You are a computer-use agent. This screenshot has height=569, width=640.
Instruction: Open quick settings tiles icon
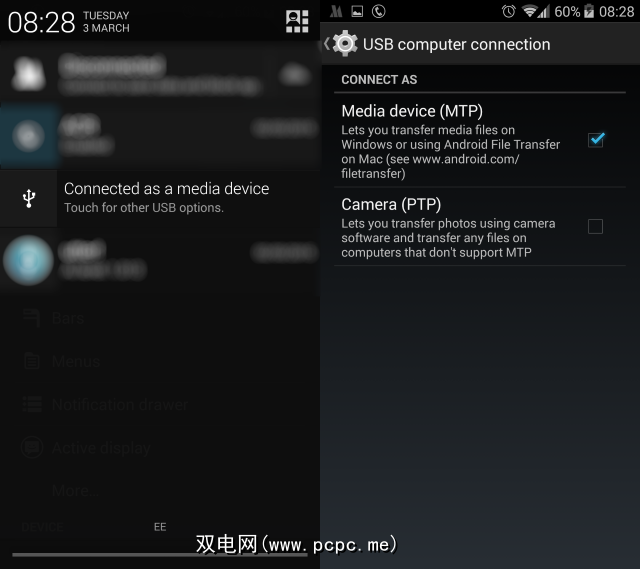click(x=297, y=21)
